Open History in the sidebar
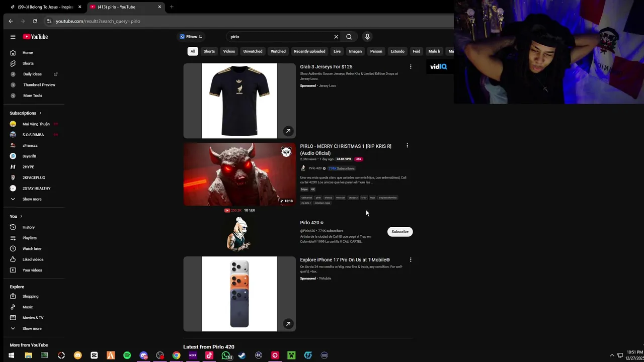The image size is (644, 362). (x=29, y=227)
